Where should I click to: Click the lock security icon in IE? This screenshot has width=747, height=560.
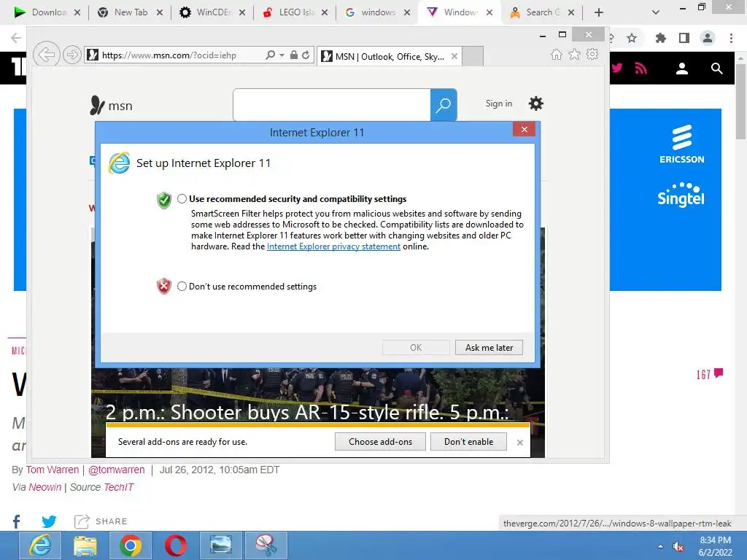(294, 55)
